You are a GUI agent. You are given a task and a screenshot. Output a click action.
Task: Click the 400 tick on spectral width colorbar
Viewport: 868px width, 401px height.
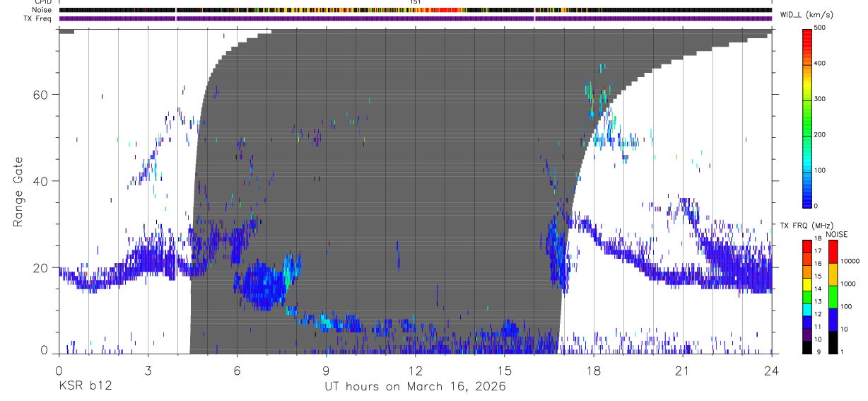[x=821, y=63]
